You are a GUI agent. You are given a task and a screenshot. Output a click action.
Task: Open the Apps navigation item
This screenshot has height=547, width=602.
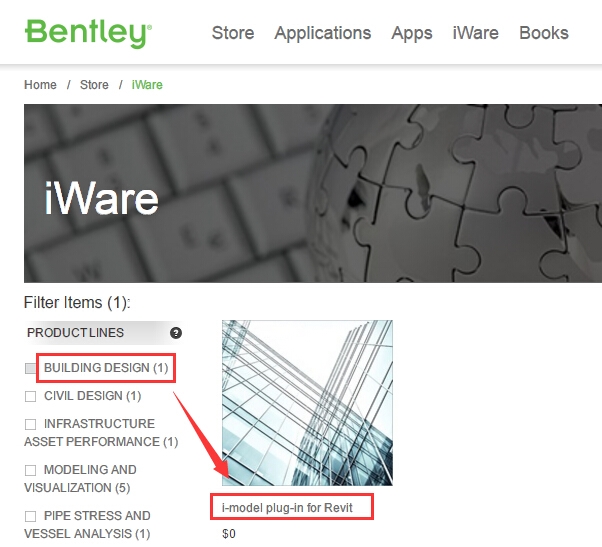(412, 33)
